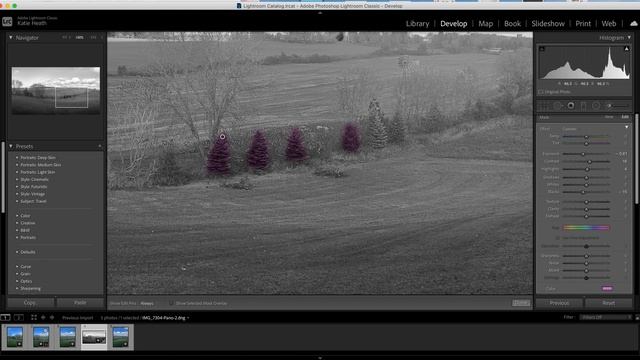Expand the Defaults preset group
This screenshot has width=640, height=360.
(x=17, y=252)
